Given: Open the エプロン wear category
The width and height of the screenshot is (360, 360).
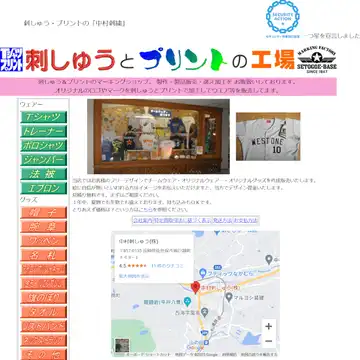Looking at the screenshot, I should (44, 188).
